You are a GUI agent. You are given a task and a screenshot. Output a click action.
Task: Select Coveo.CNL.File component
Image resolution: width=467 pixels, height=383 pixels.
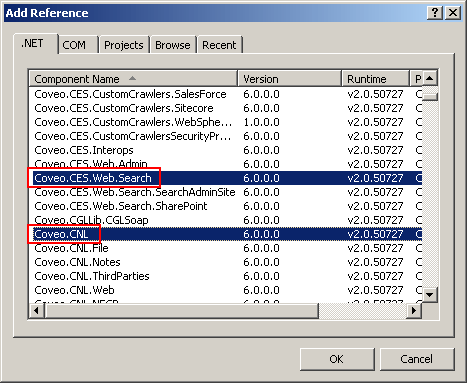[x=226, y=248]
